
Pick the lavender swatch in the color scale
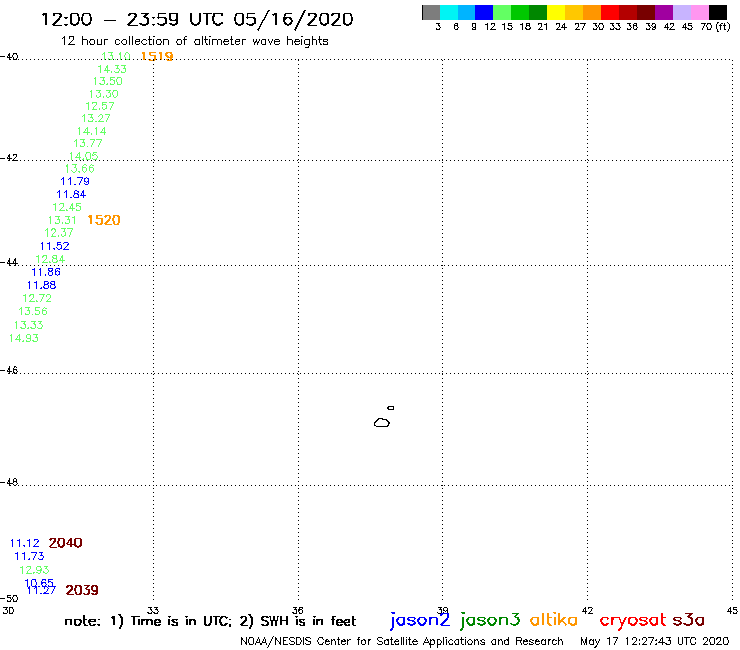point(681,12)
